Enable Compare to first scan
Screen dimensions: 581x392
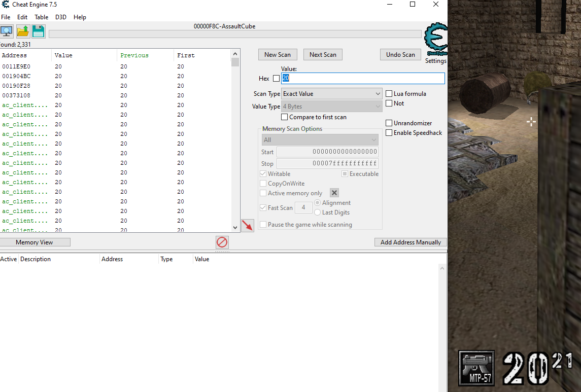coord(285,117)
